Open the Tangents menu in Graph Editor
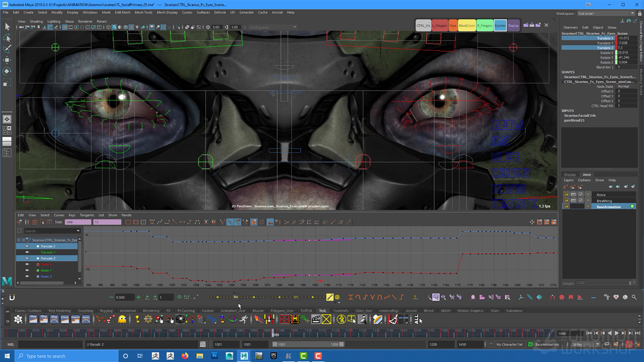 (87, 215)
